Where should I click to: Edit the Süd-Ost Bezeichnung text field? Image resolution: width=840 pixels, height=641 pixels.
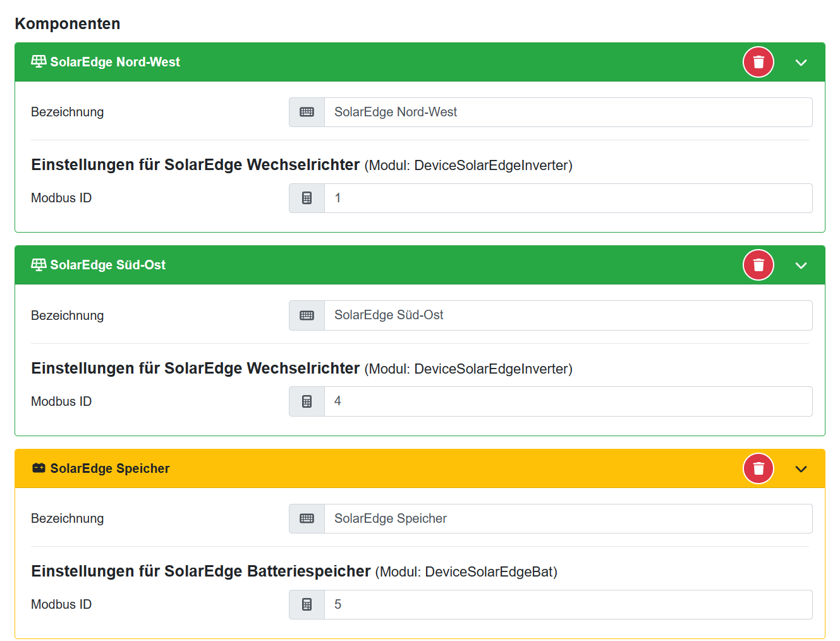(568, 315)
